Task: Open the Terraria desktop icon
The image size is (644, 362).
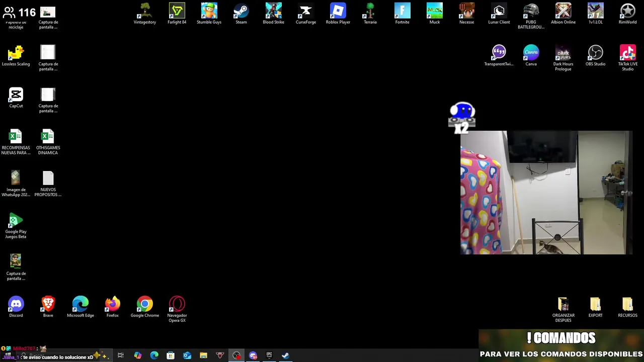Action: coord(370,14)
